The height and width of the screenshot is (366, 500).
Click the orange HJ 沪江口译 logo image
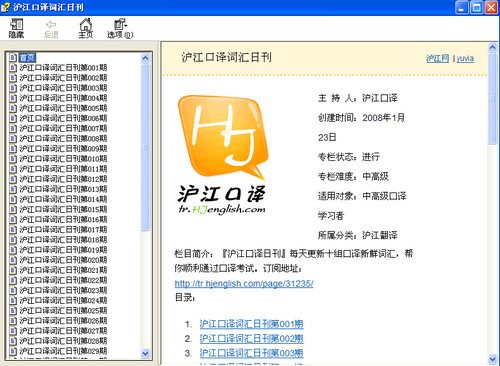point(222,155)
